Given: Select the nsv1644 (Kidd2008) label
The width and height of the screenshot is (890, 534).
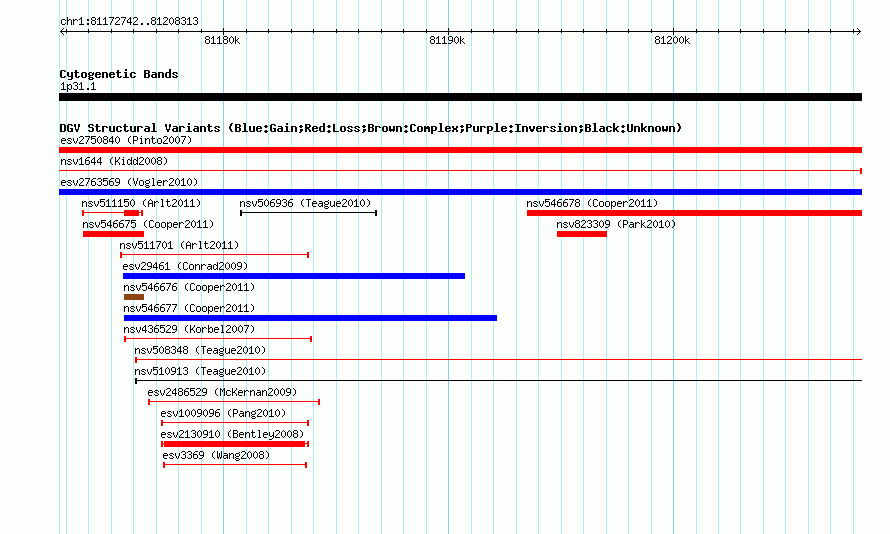Looking at the screenshot, I should tap(114, 161).
